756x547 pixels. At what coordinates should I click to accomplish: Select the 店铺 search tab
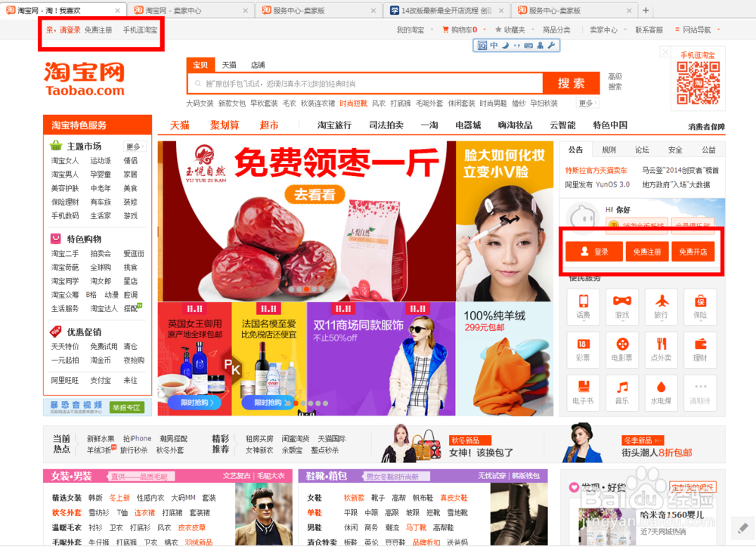(x=258, y=64)
